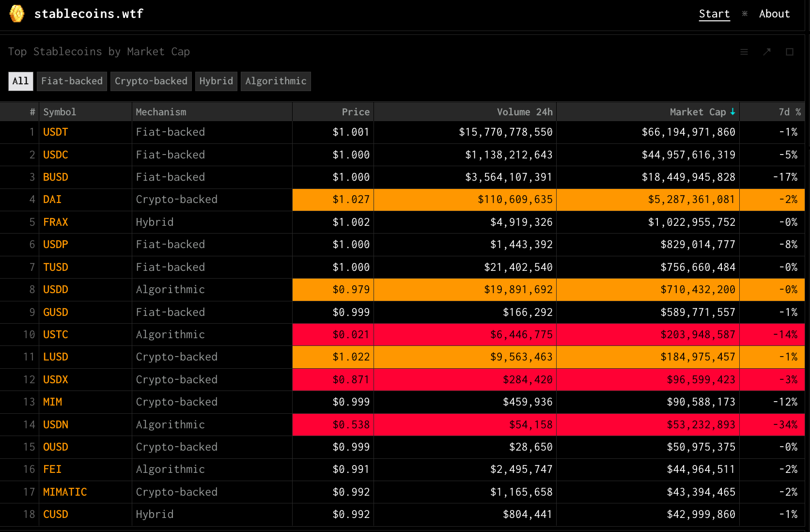The image size is (810, 532).
Task: Click the stablecoins.wtf site title
Action: click(89, 14)
